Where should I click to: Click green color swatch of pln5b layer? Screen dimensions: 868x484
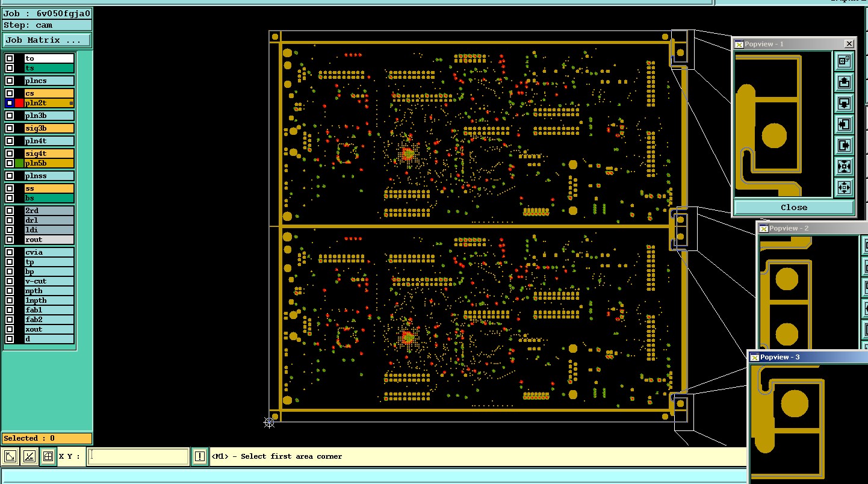(19, 163)
